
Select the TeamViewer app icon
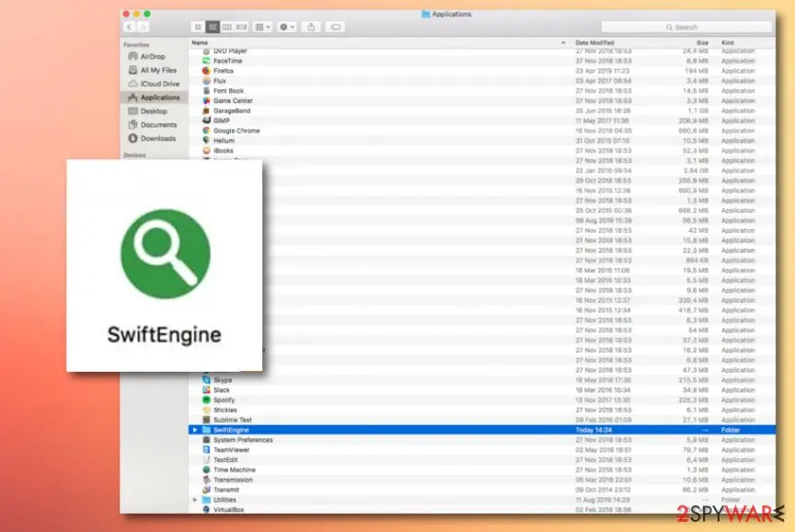click(x=206, y=450)
